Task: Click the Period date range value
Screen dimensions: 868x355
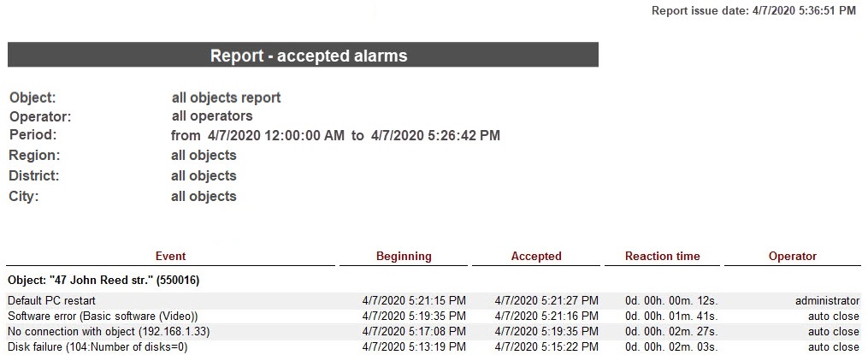Action: pyautogui.click(x=335, y=135)
